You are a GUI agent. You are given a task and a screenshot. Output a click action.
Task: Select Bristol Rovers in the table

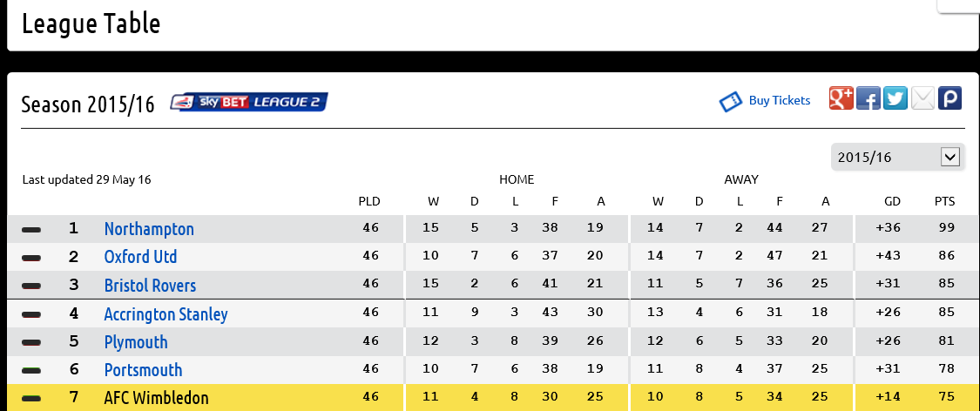click(x=150, y=286)
